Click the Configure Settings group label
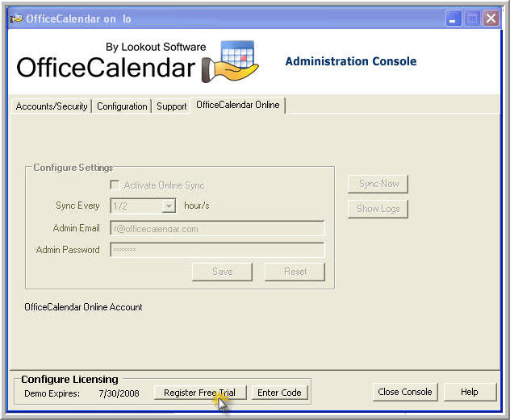The height and width of the screenshot is (420, 510). [73, 168]
